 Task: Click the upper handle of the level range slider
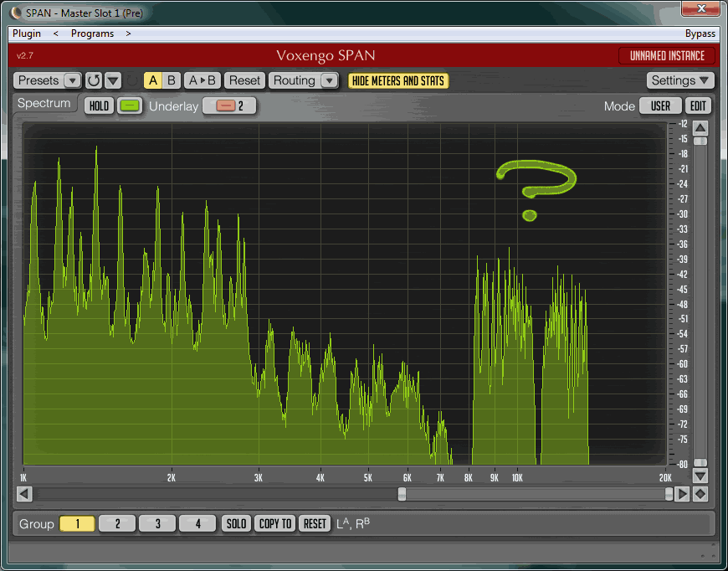(700, 141)
